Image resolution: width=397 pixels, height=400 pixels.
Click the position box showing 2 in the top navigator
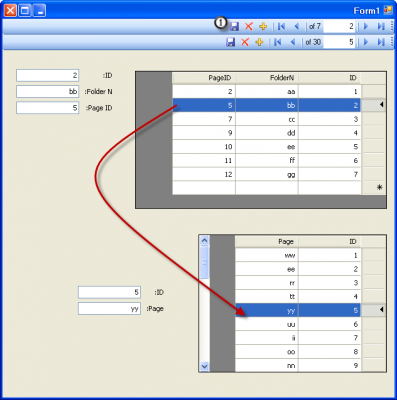[x=339, y=26]
